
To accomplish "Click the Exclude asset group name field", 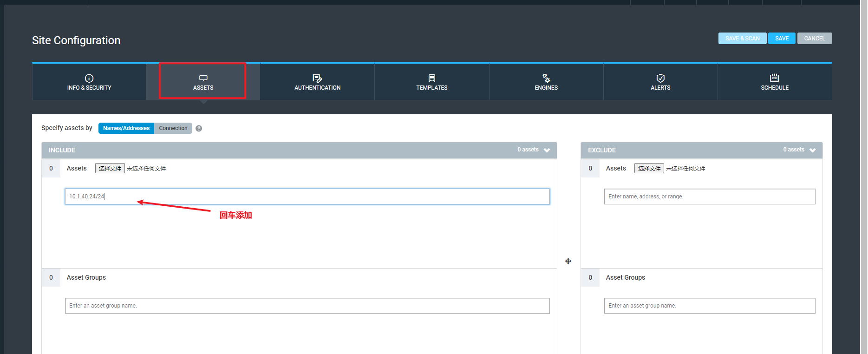I will tap(710, 306).
